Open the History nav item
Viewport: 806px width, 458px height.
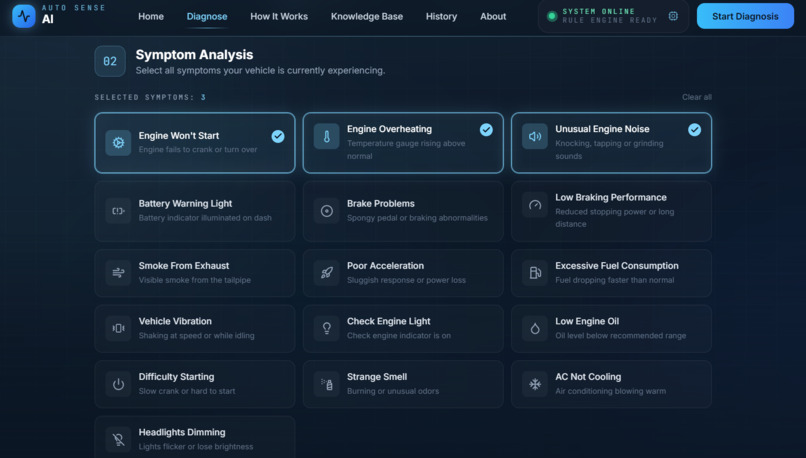(441, 16)
